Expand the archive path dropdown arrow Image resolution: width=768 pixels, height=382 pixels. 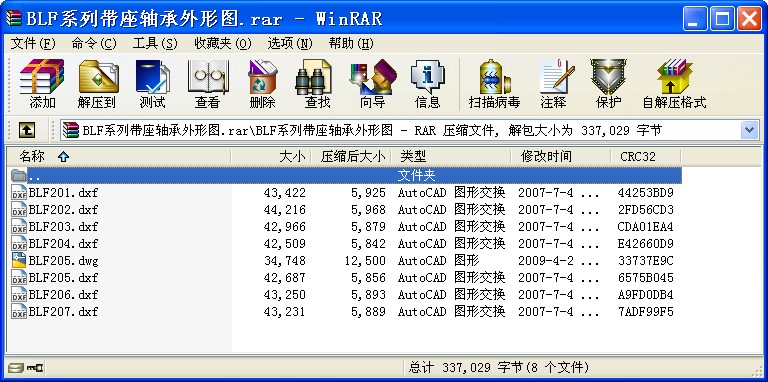[x=749, y=130]
